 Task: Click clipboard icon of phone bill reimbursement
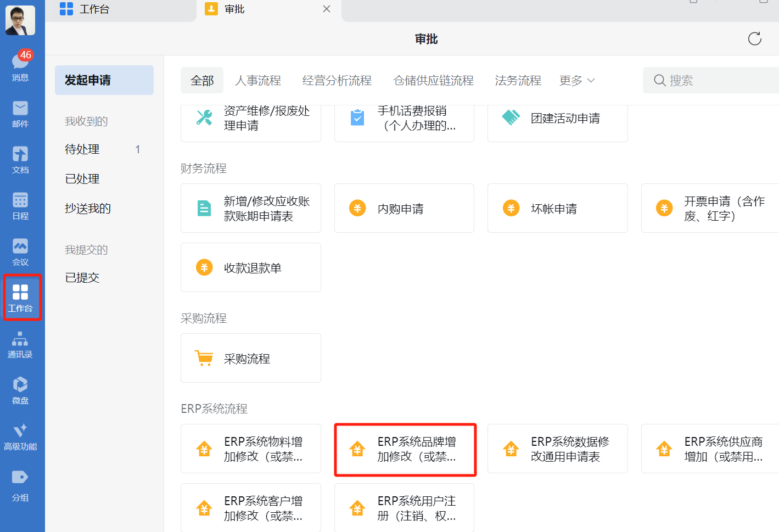pyautogui.click(x=357, y=117)
